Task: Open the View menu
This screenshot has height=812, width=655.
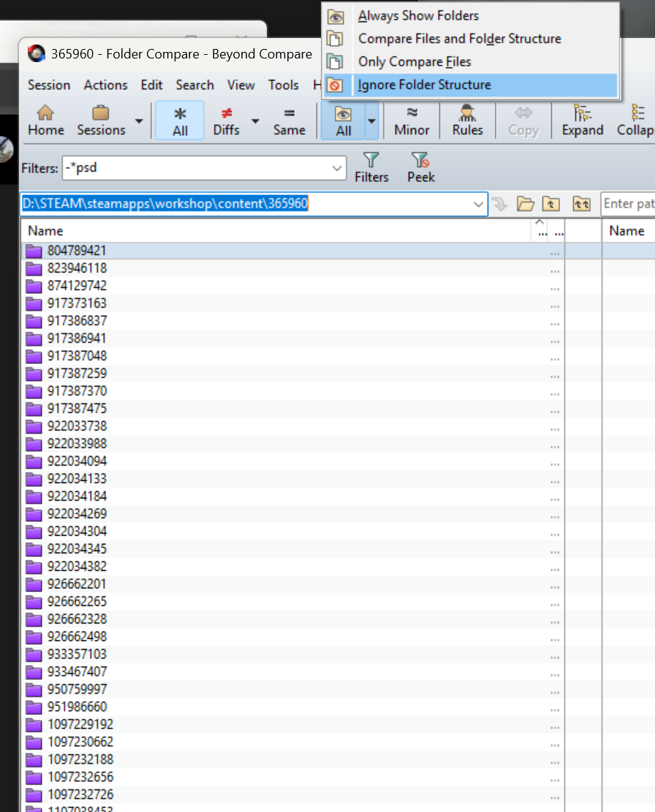Action: point(241,85)
